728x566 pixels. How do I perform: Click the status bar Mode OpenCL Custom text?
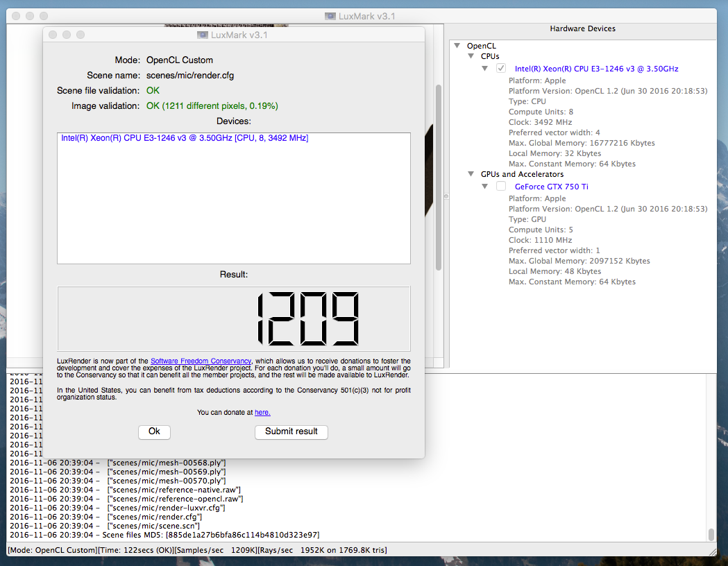pyautogui.click(x=53, y=550)
